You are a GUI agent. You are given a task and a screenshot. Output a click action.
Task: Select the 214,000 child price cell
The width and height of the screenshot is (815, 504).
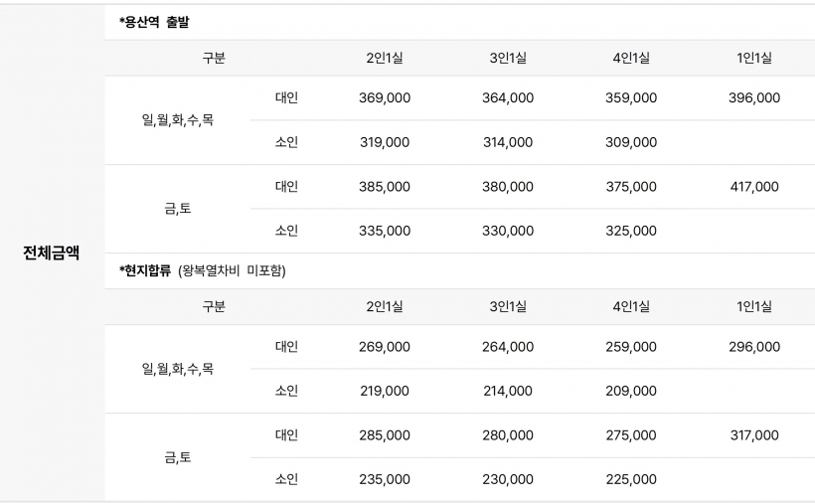click(x=507, y=391)
